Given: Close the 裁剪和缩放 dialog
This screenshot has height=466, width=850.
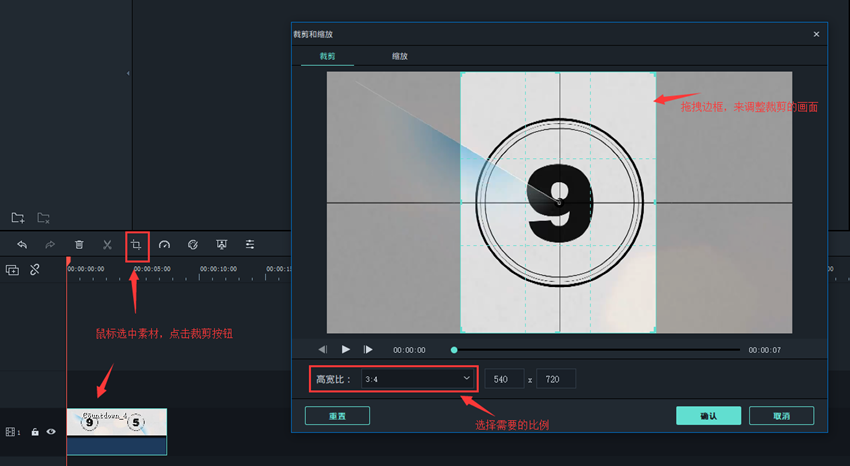Looking at the screenshot, I should [816, 34].
